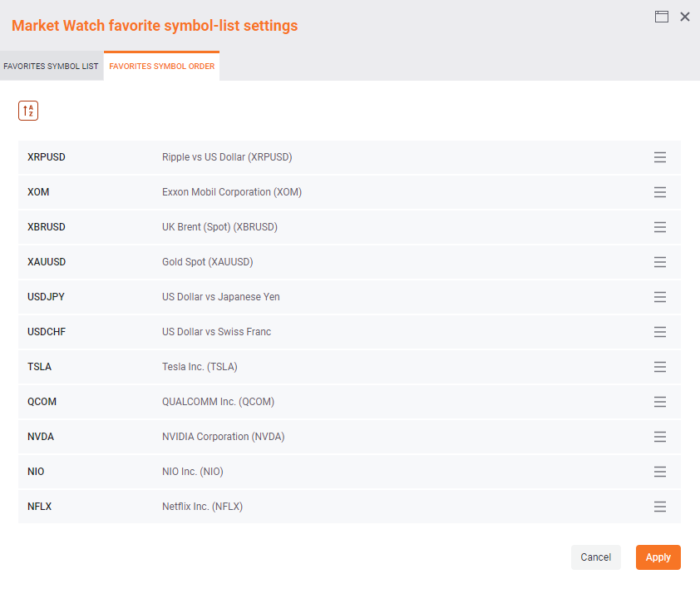The width and height of the screenshot is (700, 589).
Task: Click the NIO symbol name
Action: [36, 472]
